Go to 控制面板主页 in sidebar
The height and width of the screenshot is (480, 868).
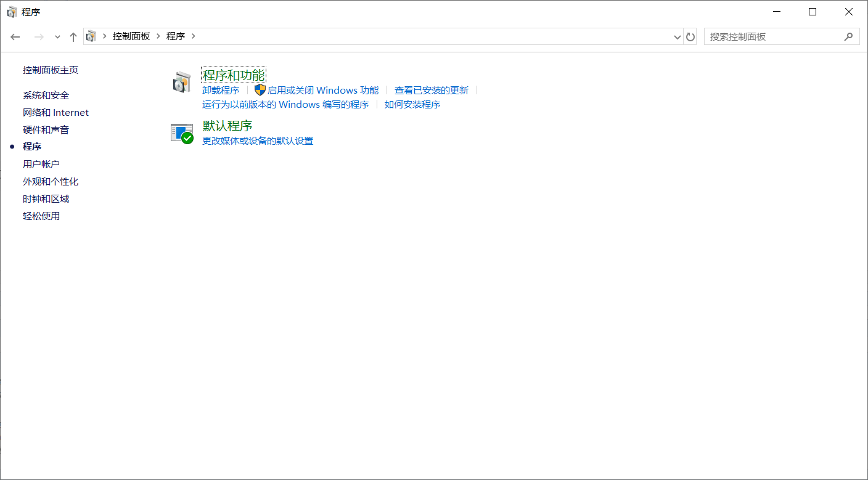[x=51, y=70]
